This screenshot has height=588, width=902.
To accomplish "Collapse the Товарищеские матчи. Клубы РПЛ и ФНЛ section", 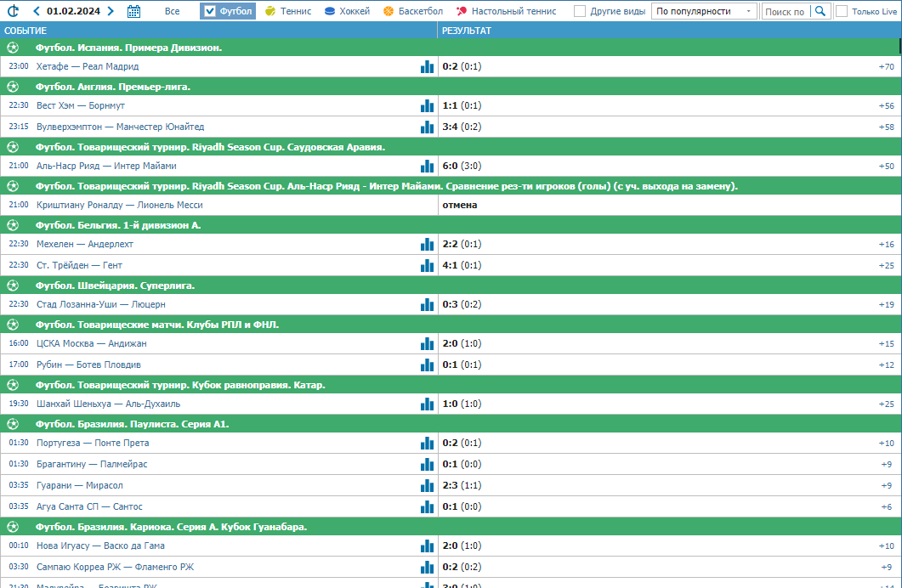I will pos(451,325).
